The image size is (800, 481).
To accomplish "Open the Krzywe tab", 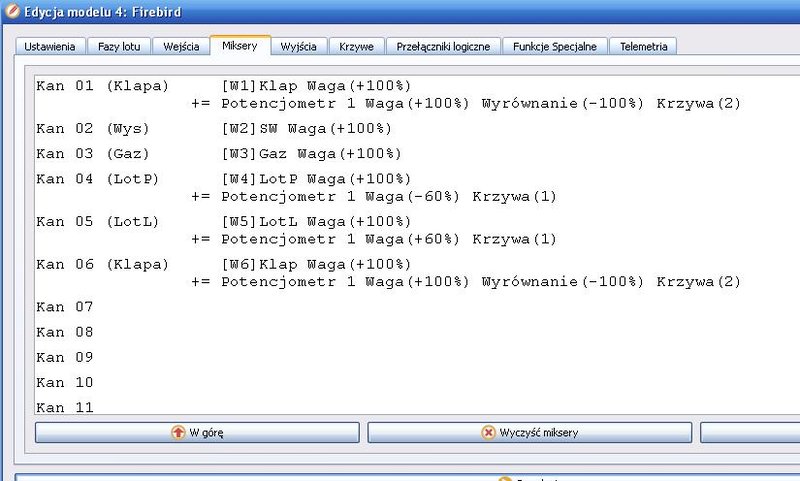I will (x=356, y=46).
